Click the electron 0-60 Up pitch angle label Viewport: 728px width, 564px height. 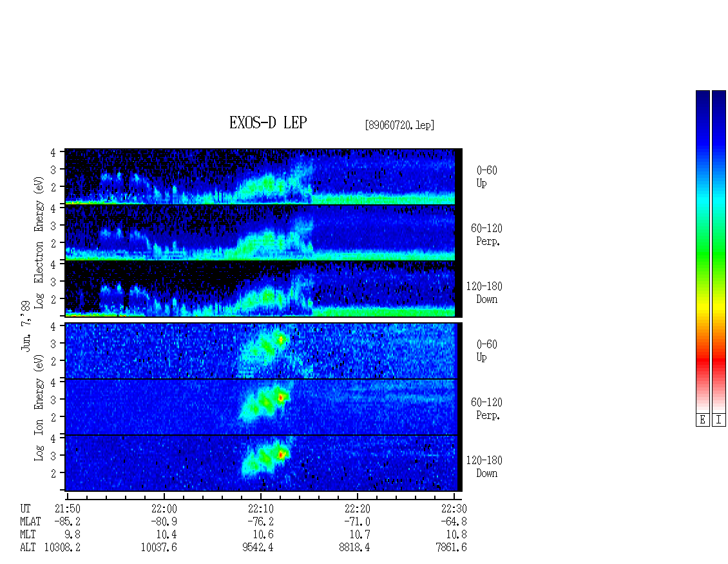pyautogui.click(x=486, y=177)
